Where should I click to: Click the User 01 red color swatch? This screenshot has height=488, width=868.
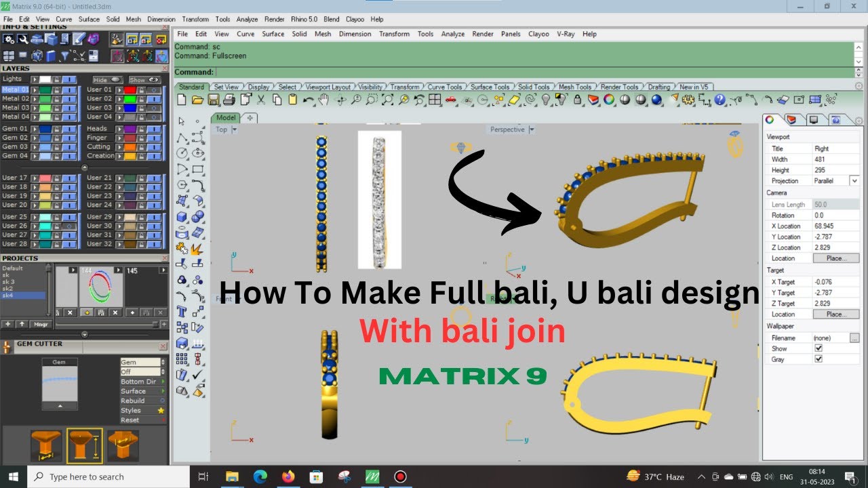click(x=130, y=89)
